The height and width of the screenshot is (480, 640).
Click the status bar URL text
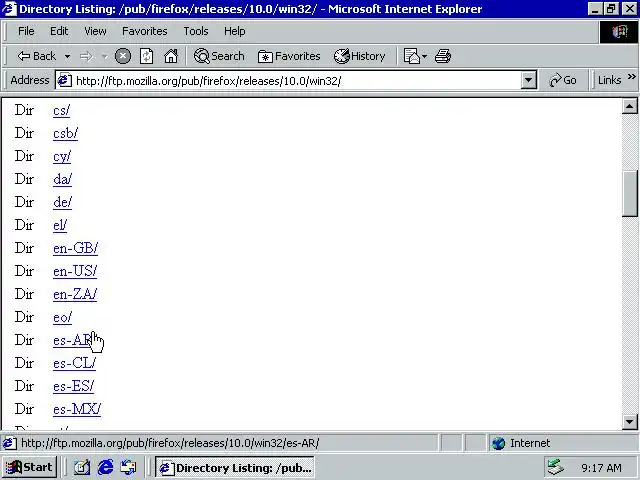[x=170, y=443]
